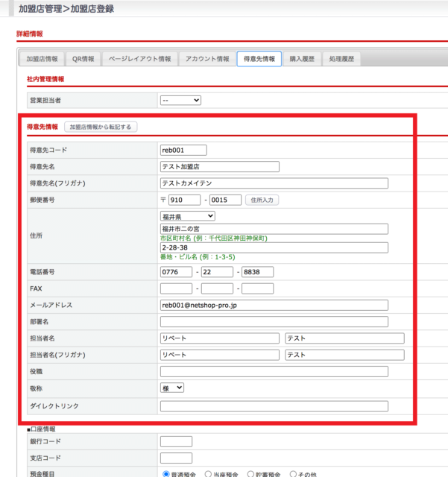Image resolution: width=448 pixels, height=477 pixels.
Task: Click the 得意先コード input field
Action: [x=183, y=151]
